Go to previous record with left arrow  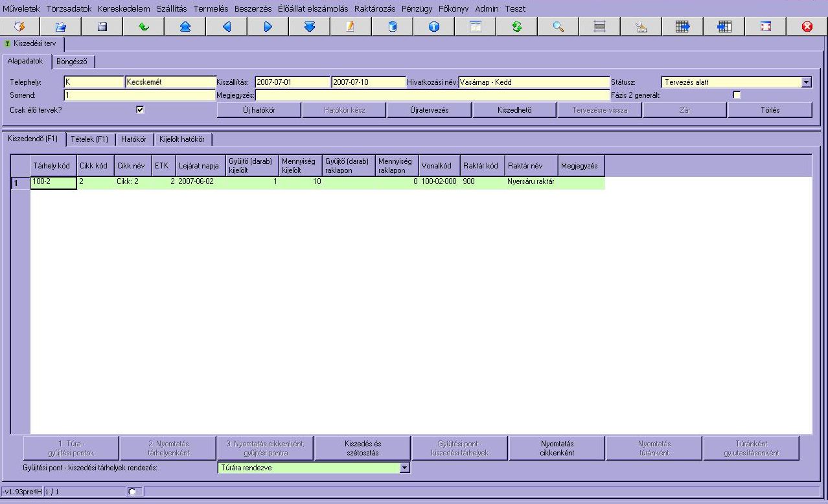tap(227, 27)
